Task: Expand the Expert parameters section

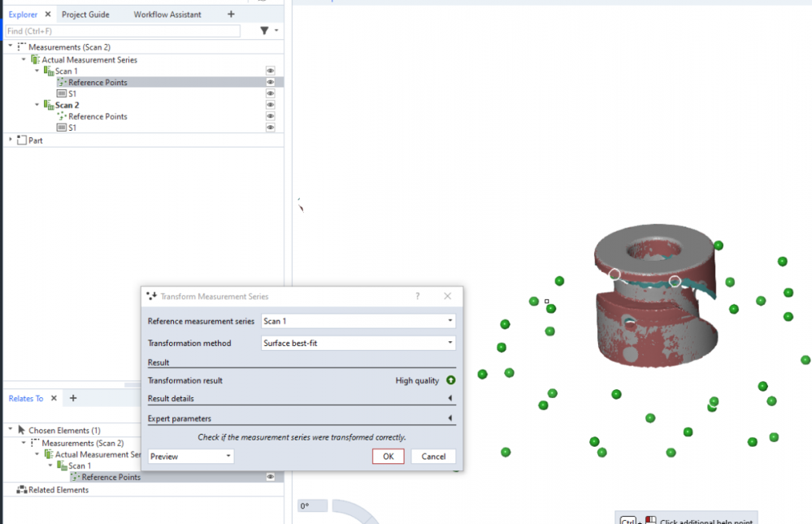Action: click(450, 418)
